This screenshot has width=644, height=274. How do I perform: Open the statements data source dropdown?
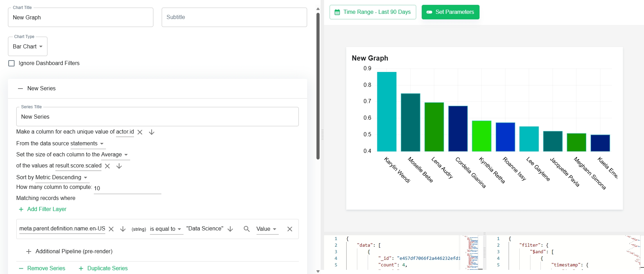click(88, 144)
